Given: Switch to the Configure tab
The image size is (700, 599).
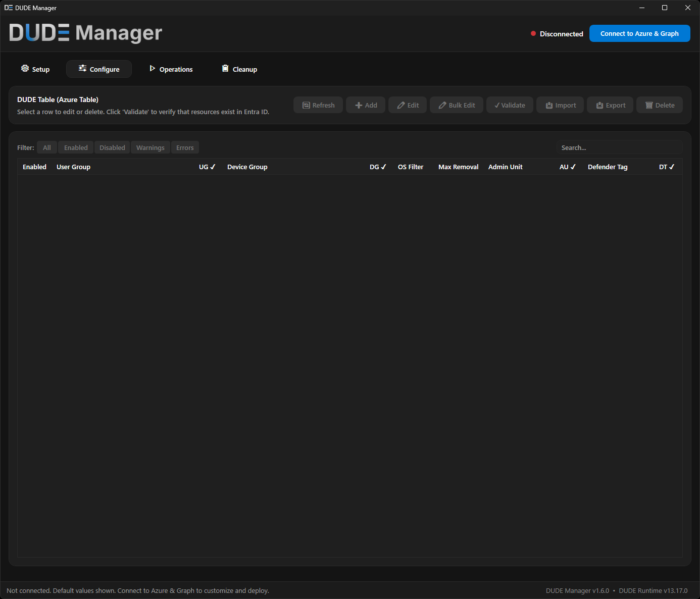Looking at the screenshot, I should pos(98,69).
